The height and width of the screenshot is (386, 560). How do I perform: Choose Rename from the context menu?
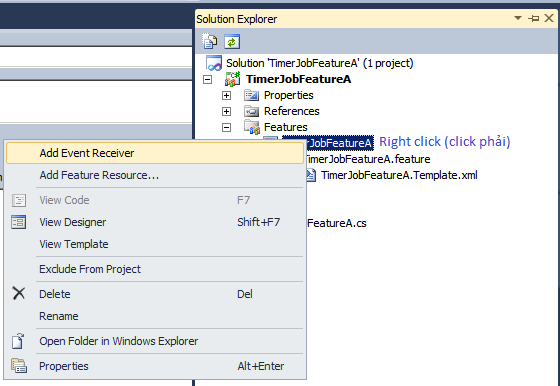155,316
